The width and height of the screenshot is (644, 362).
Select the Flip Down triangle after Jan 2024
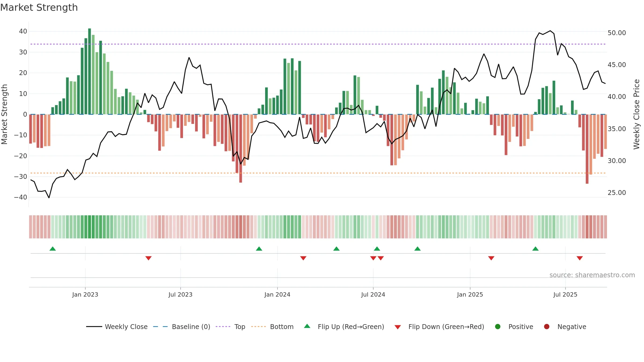tap(303, 258)
